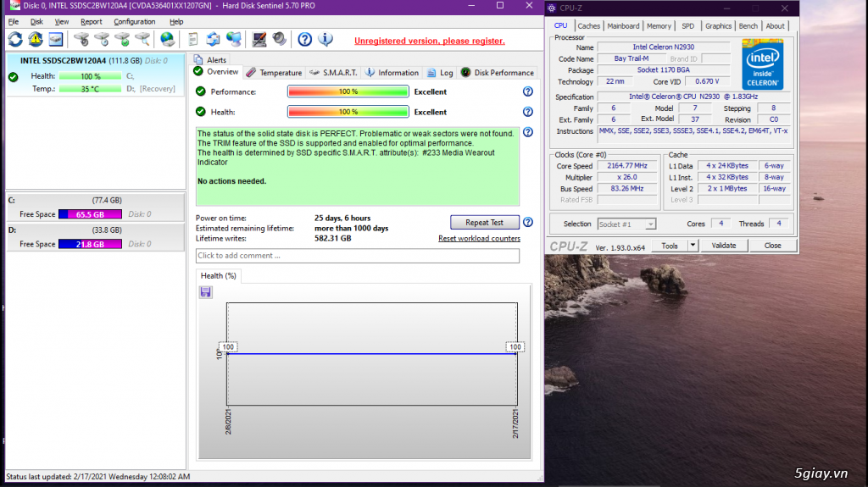868x487 pixels.
Task: Switch to the Alerts tab
Action: coord(210,60)
